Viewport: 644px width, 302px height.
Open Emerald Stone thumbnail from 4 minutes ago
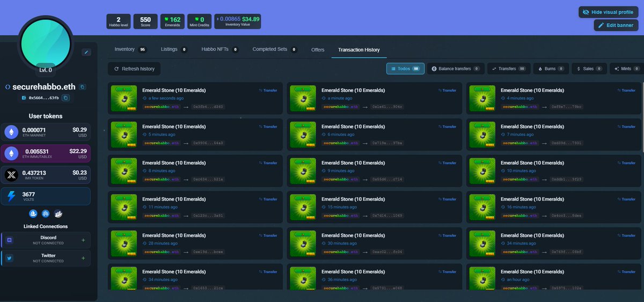pos(482,99)
